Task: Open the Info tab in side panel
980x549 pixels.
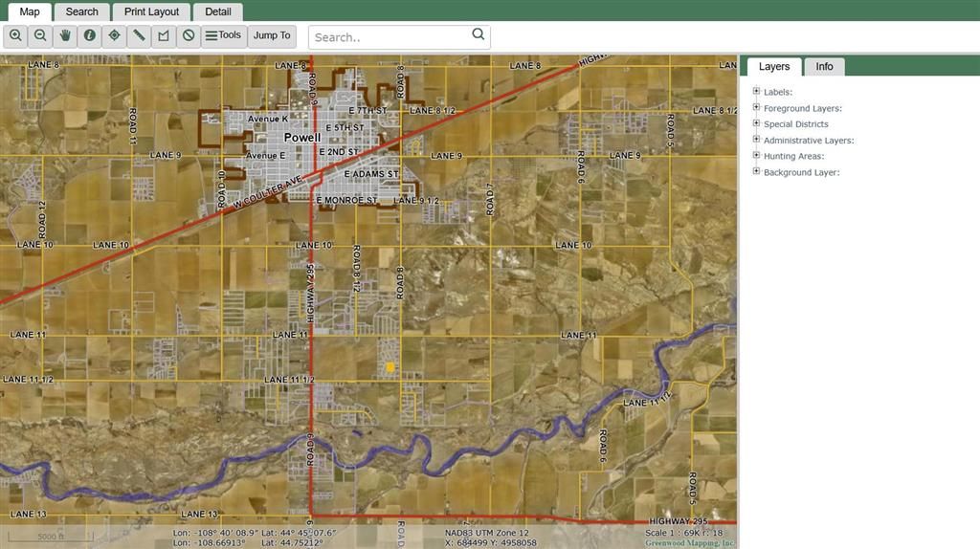Action: 824,66
